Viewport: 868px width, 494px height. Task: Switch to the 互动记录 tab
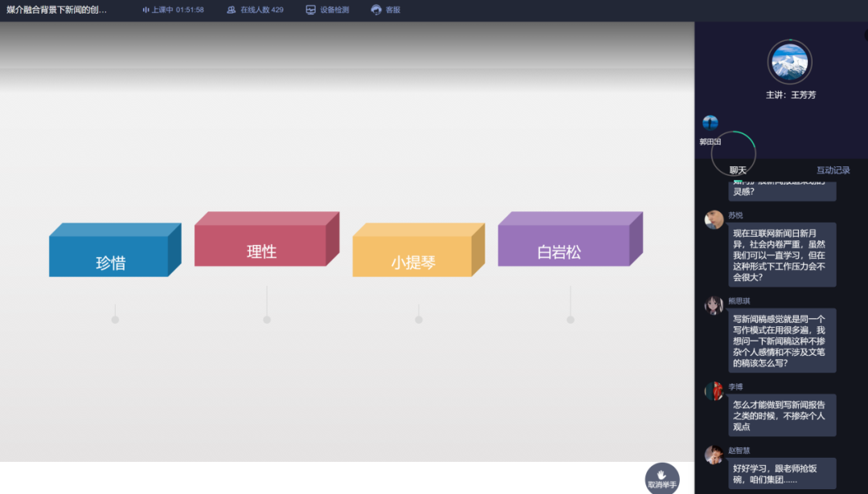coord(833,170)
